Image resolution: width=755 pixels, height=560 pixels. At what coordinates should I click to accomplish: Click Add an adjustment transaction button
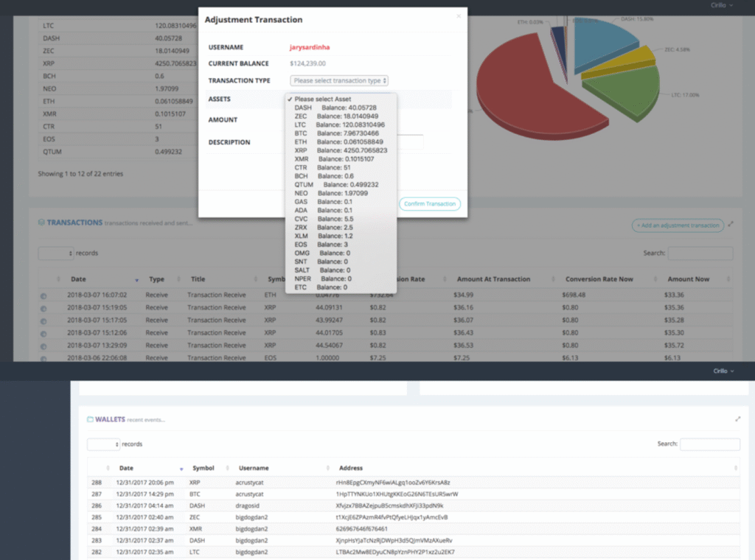[677, 225]
